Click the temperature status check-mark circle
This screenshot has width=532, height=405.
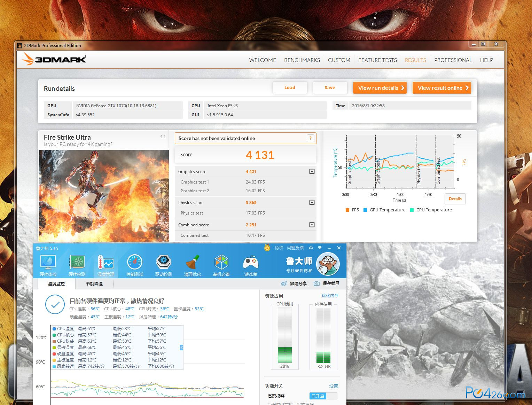point(55,305)
